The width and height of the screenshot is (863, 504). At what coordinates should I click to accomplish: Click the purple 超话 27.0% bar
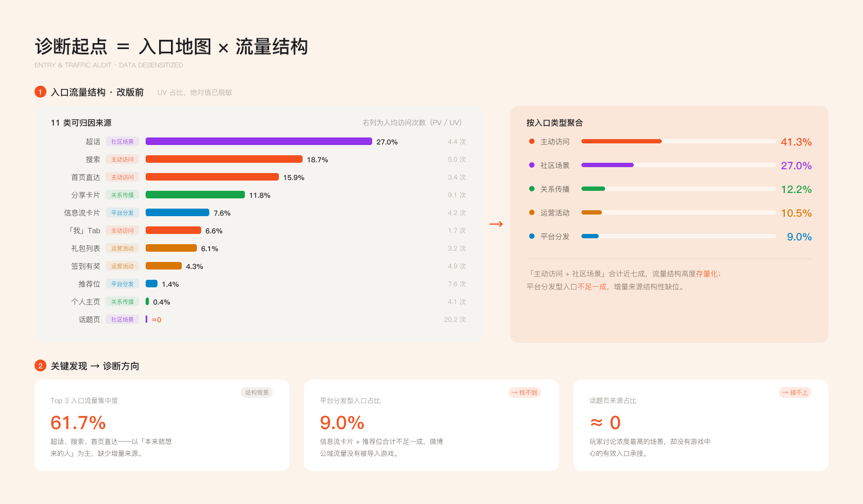(259, 141)
